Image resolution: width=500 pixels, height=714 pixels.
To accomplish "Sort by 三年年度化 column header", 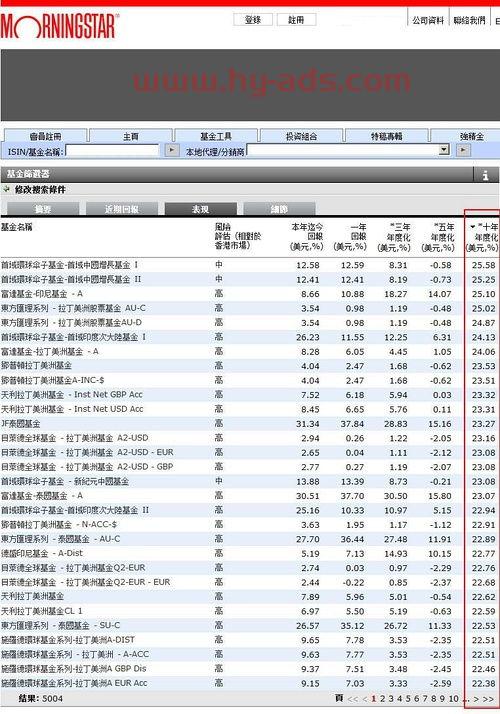I will point(394,237).
